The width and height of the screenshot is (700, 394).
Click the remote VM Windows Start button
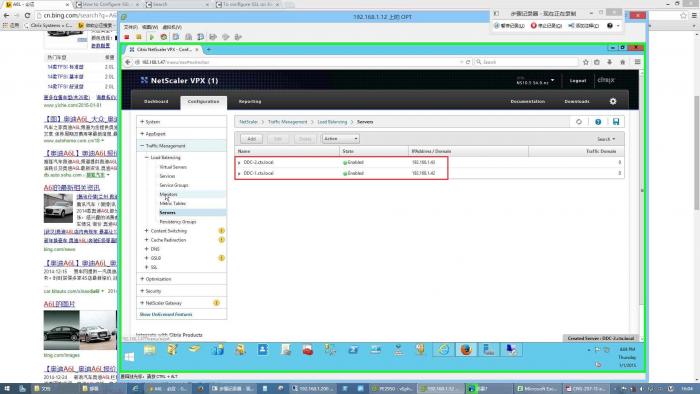129,357
